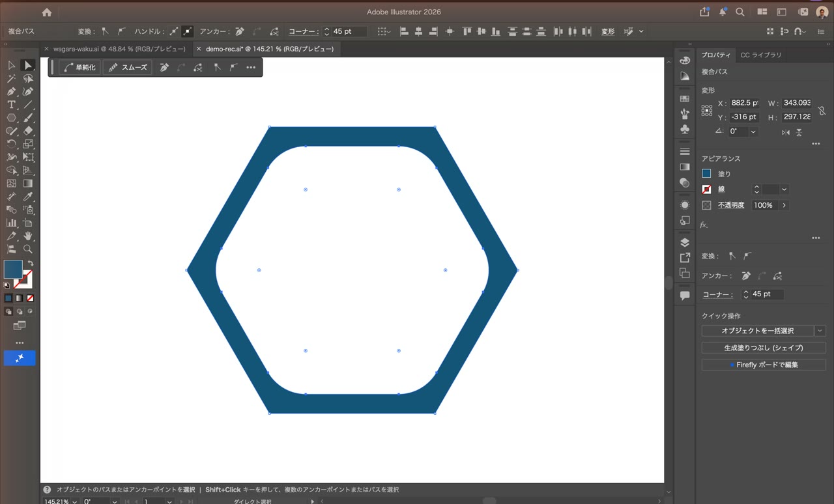Open the dropdown beside オブジェクトを一括選択
Screen dimensions: 834x504
[x=820, y=331]
